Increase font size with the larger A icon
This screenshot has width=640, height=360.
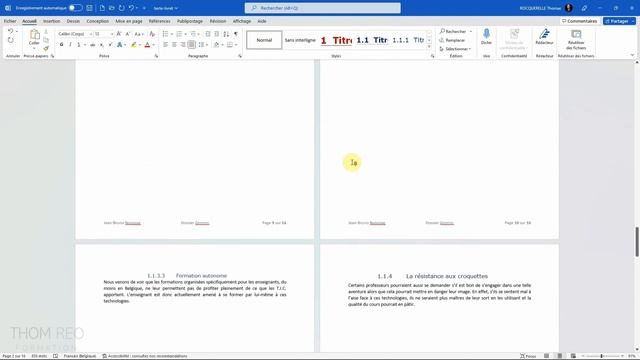click(119, 34)
